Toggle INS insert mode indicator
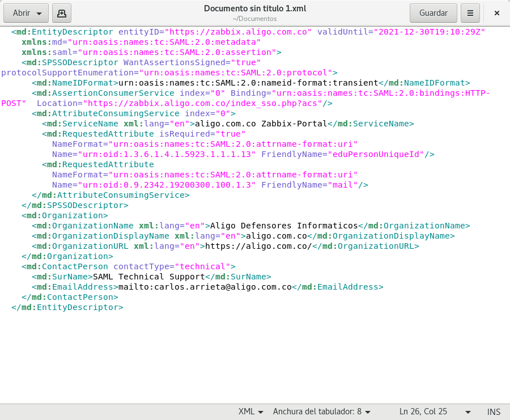Image resolution: width=510 pixels, height=420 pixels. (x=494, y=412)
